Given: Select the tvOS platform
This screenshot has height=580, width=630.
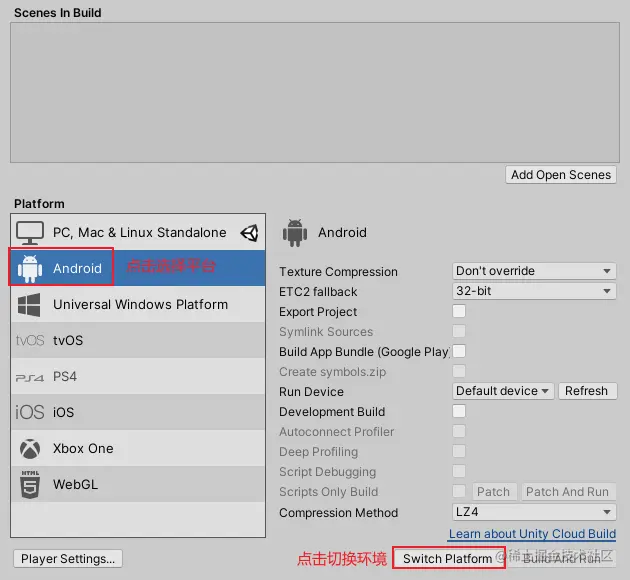Looking at the screenshot, I should [x=138, y=340].
